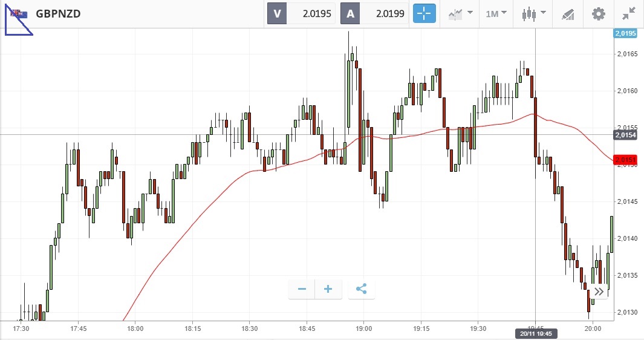Click the GBPNZD instrument name
The width and height of the screenshot is (644, 340).
click(59, 13)
